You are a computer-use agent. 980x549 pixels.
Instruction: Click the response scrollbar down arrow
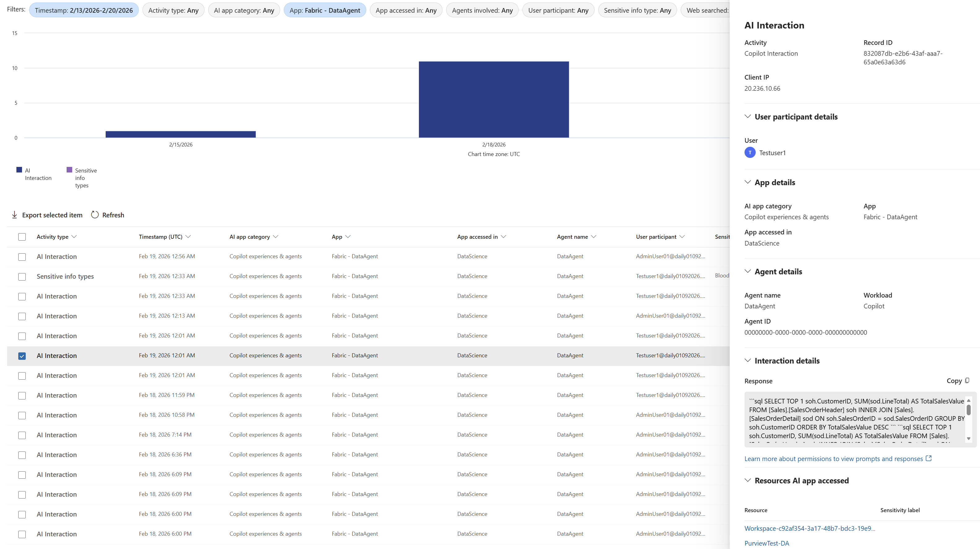click(x=968, y=439)
